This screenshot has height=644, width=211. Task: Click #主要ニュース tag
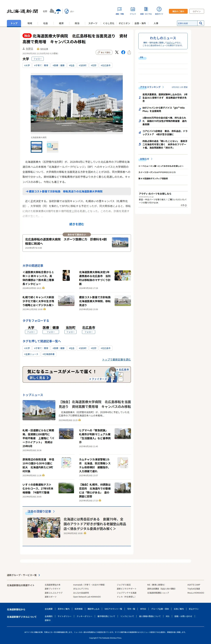tap(31, 354)
